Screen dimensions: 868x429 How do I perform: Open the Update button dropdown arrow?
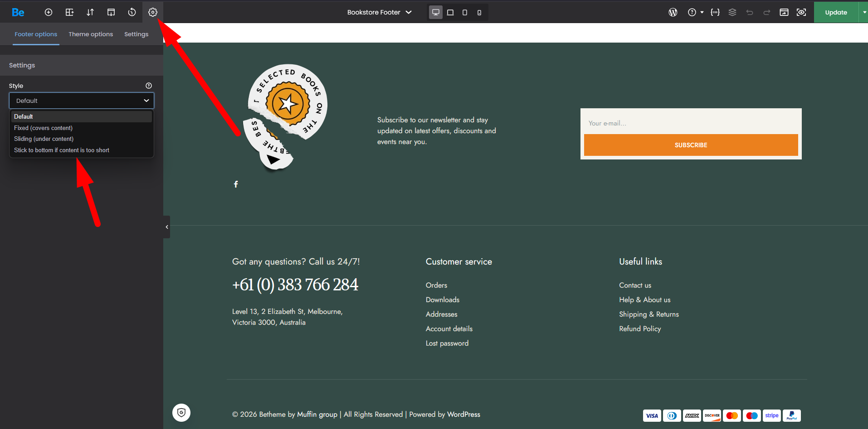coord(863,12)
